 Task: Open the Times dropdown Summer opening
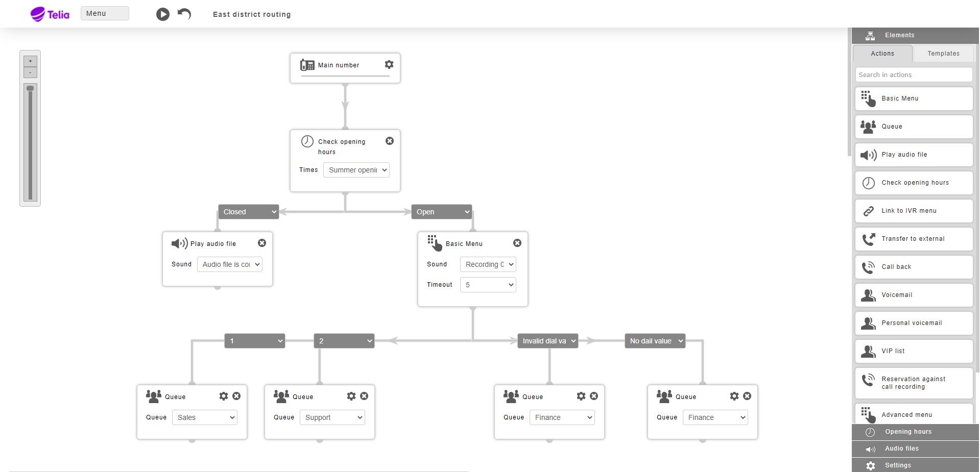[x=356, y=170]
